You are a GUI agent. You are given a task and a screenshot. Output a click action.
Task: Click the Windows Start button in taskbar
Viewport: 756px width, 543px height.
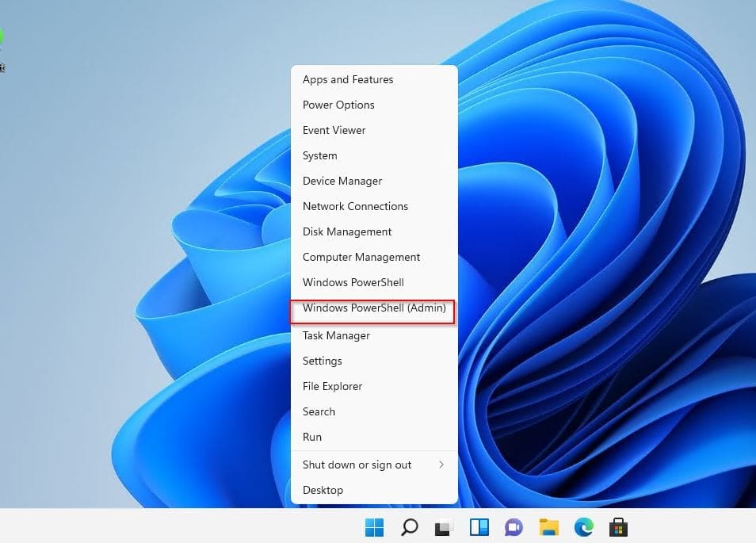click(374, 527)
